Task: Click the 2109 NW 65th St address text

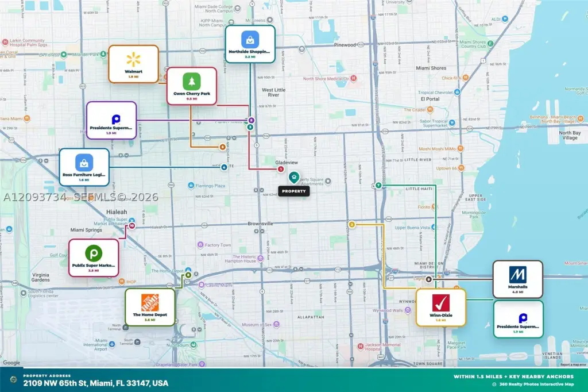Action: [x=96, y=383]
